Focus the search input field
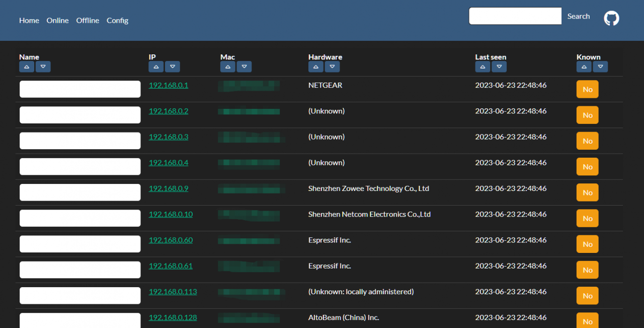Screen dimensions: 644x328 (515, 16)
